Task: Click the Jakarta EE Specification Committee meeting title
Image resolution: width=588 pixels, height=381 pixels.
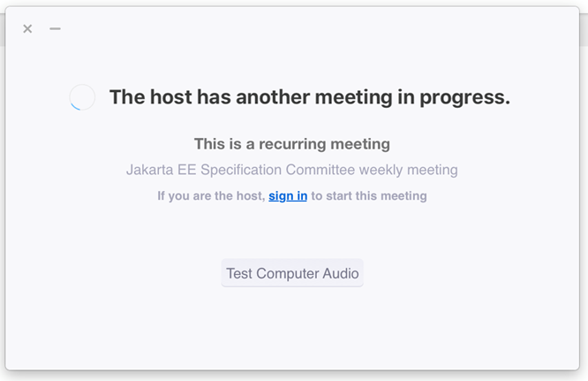Action: click(291, 170)
